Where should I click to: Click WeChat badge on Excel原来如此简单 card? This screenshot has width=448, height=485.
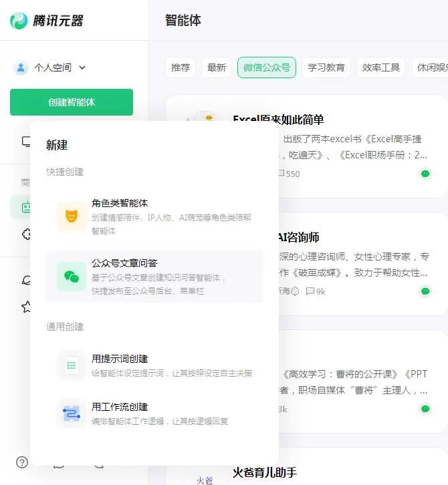click(x=425, y=174)
